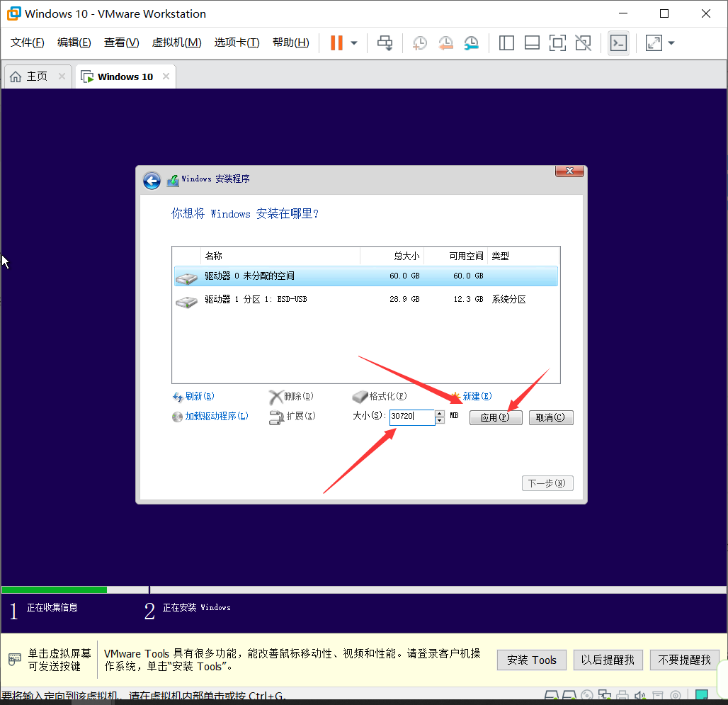Image resolution: width=728 pixels, height=705 pixels.
Task: Open the 文件(F) menu
Action: pos(28,43)
